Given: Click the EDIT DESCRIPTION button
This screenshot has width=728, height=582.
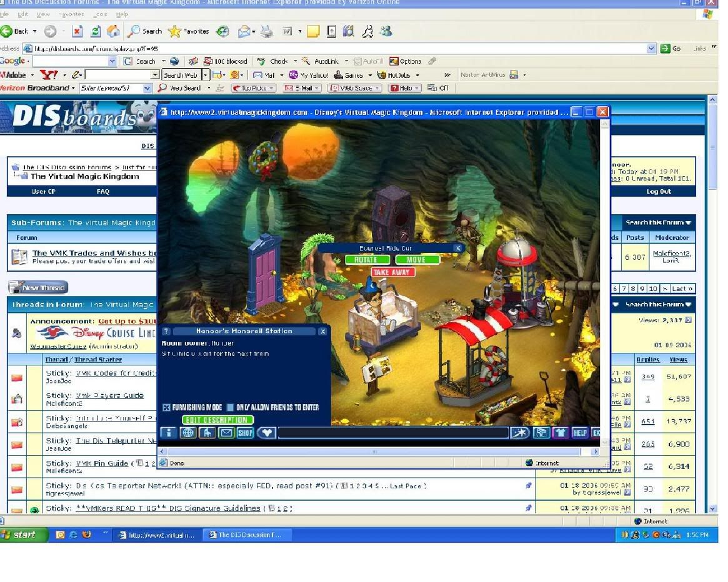Looking at the screenshot, I should point(217,420).
